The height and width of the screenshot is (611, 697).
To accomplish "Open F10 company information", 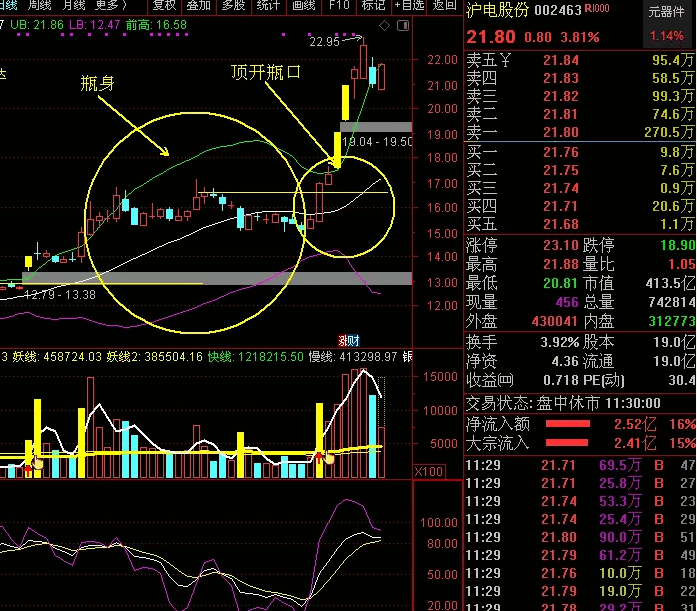I will coord(339,5).
